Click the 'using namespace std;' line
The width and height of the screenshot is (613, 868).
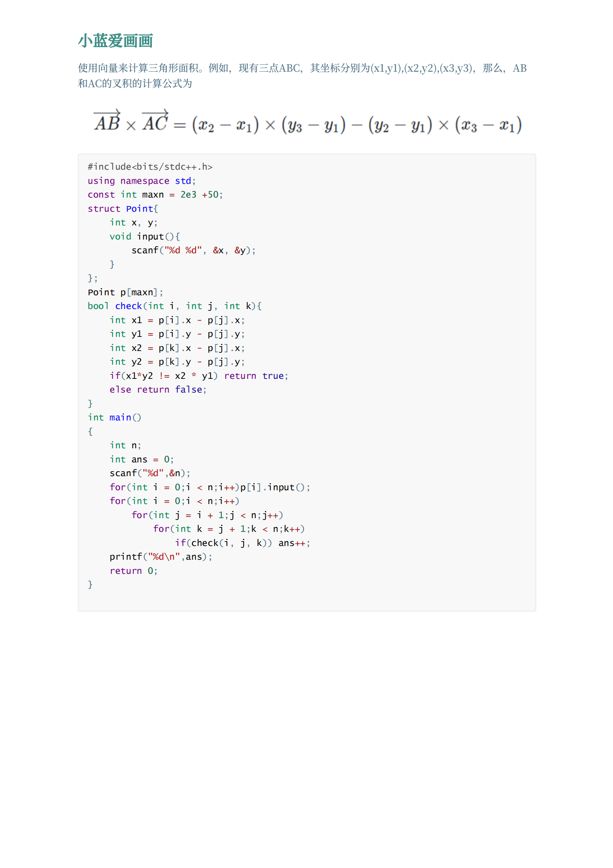point(142,181)
